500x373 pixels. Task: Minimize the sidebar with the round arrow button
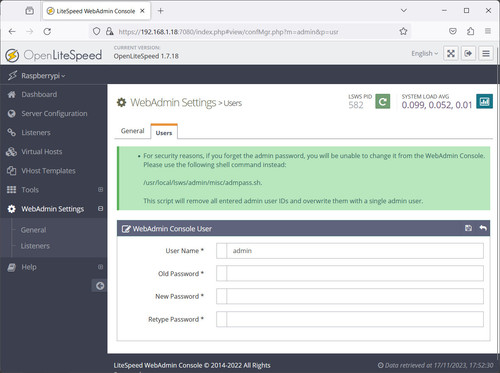click(100, 286)
